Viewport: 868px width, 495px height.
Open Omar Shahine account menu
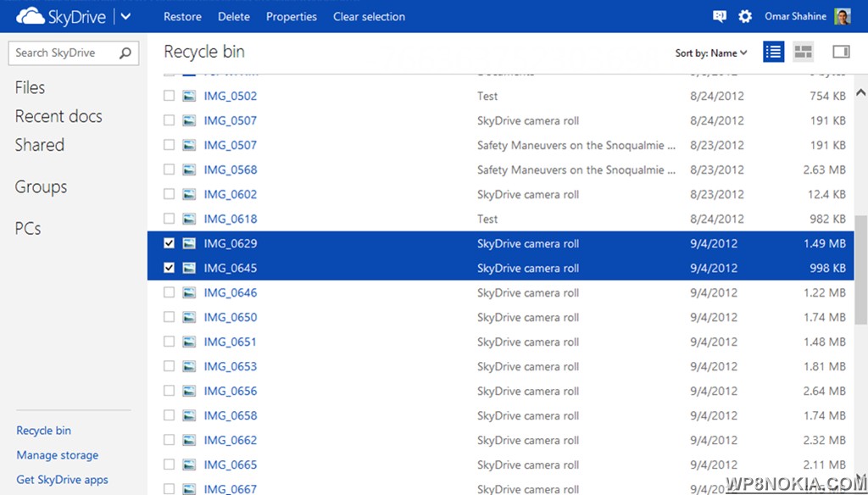(x=795, y=17)
